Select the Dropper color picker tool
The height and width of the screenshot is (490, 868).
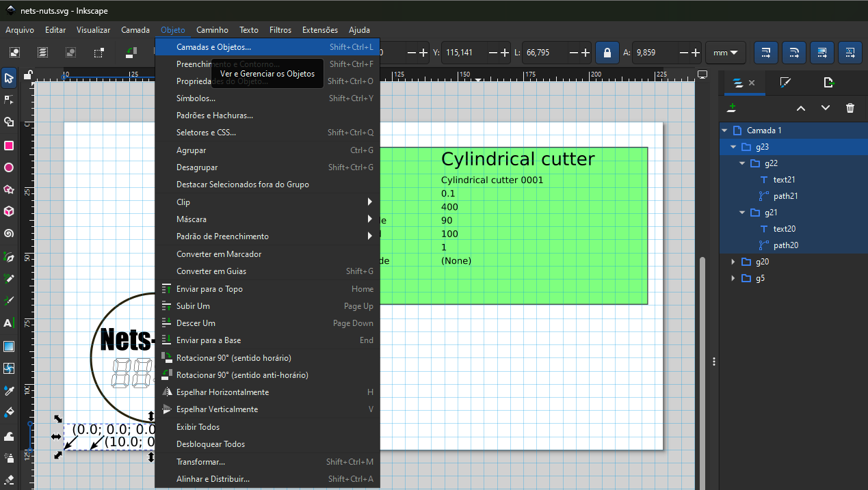coord(9,390)
